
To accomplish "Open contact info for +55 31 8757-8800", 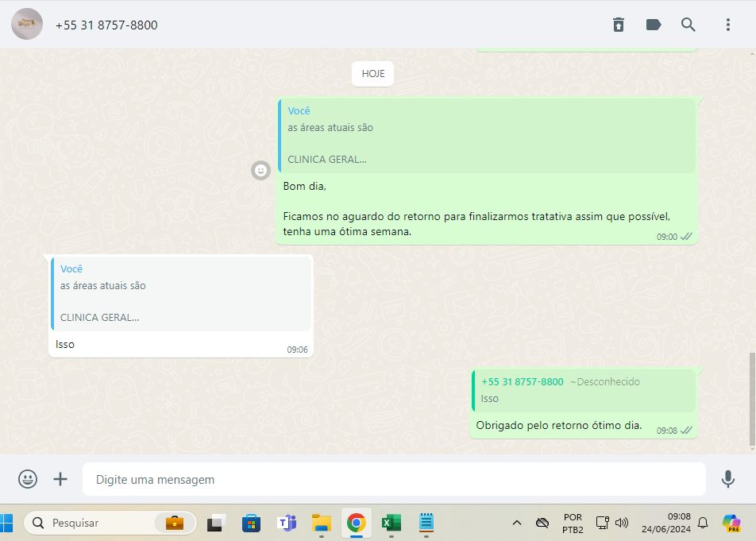I will [106, 25].
